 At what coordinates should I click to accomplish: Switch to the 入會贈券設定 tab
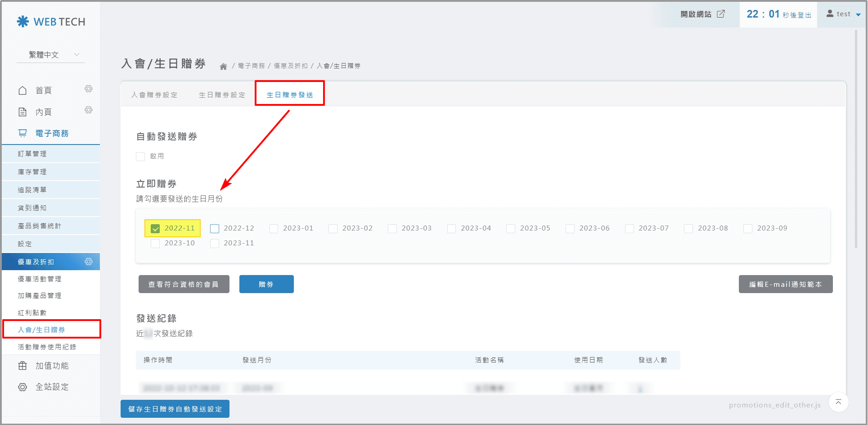154,95
